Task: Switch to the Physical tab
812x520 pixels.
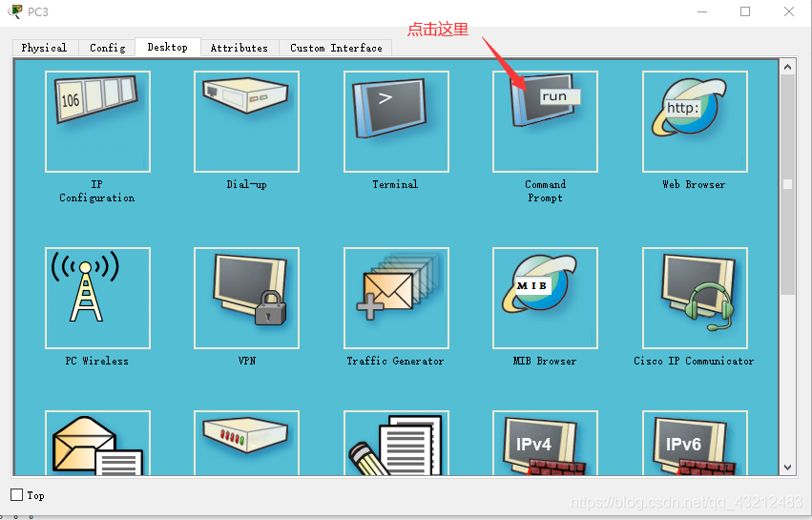Action: tap(45, 48)
